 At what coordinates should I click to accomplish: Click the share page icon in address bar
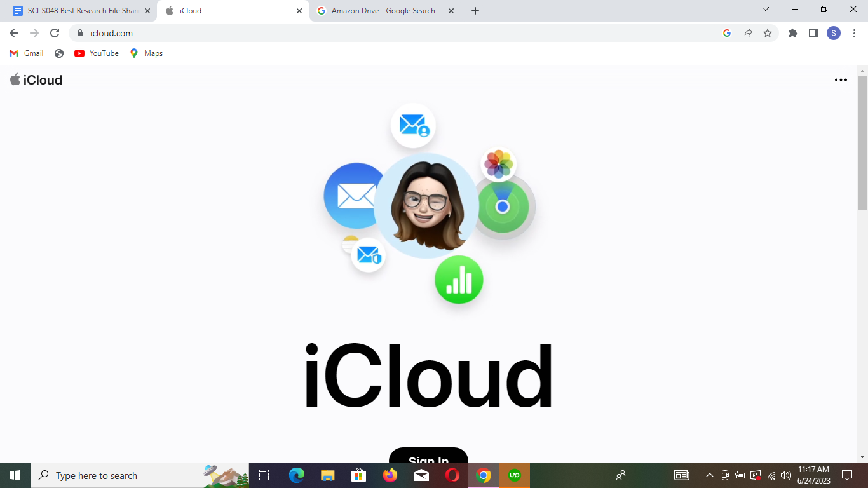(747, 33)
